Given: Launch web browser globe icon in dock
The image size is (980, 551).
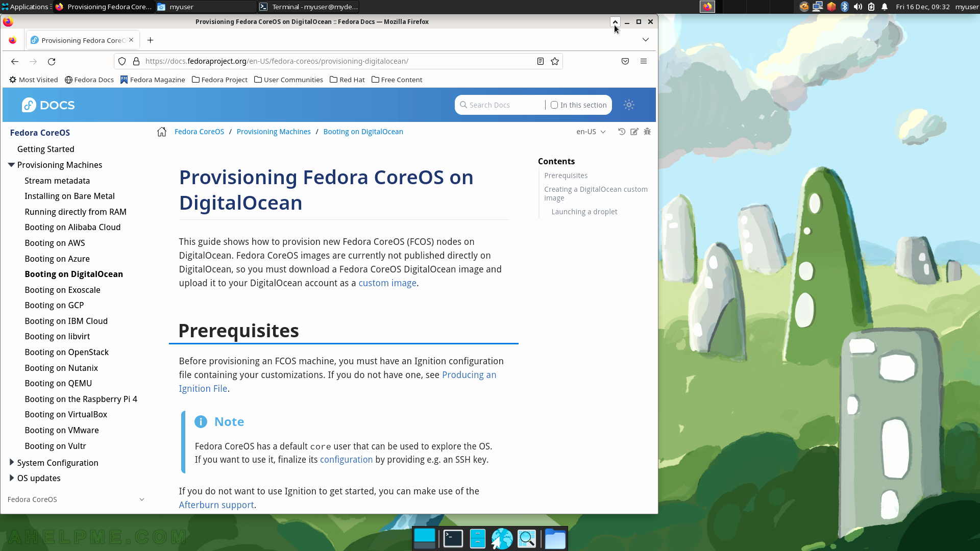Looking at the screenshot, I should coord(502,539).
